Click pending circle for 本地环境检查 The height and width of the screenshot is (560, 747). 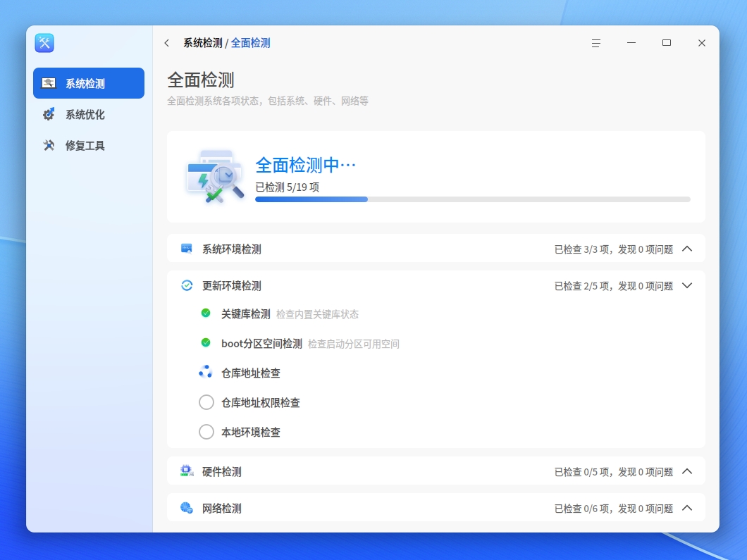pos(206,431)
